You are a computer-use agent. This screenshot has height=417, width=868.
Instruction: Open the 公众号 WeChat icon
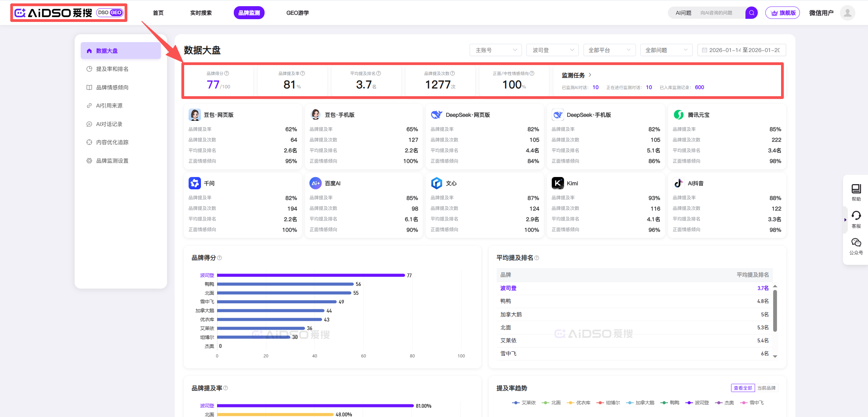tap(856, 243)
